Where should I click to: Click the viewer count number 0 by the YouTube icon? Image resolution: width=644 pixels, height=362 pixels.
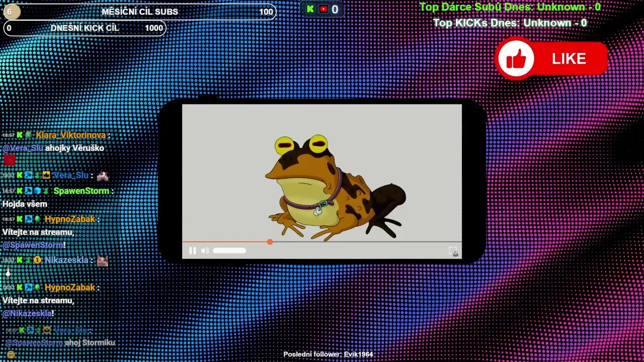click(335, 10)
